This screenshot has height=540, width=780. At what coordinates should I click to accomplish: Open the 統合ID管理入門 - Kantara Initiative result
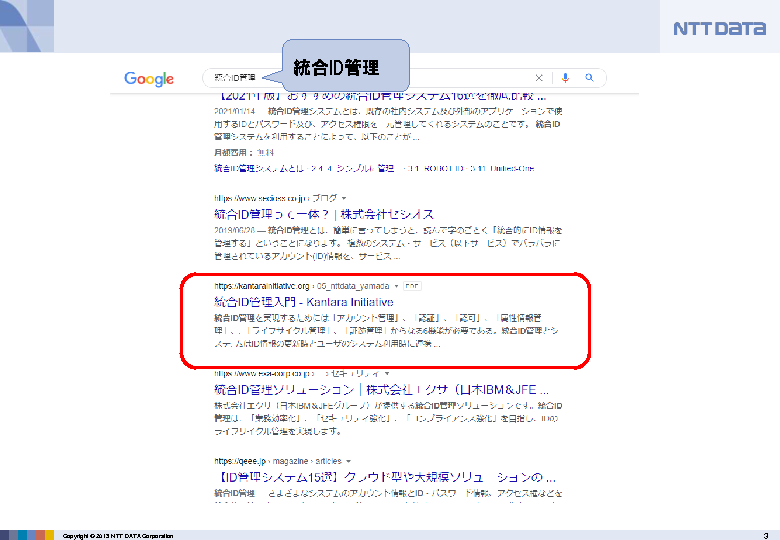(x=304, y=301)
